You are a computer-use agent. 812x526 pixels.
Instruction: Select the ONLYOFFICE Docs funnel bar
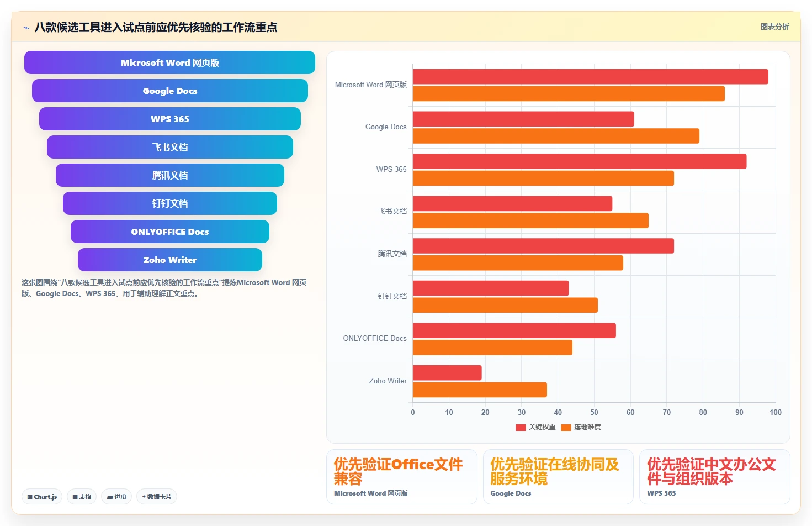click(169, 232)
